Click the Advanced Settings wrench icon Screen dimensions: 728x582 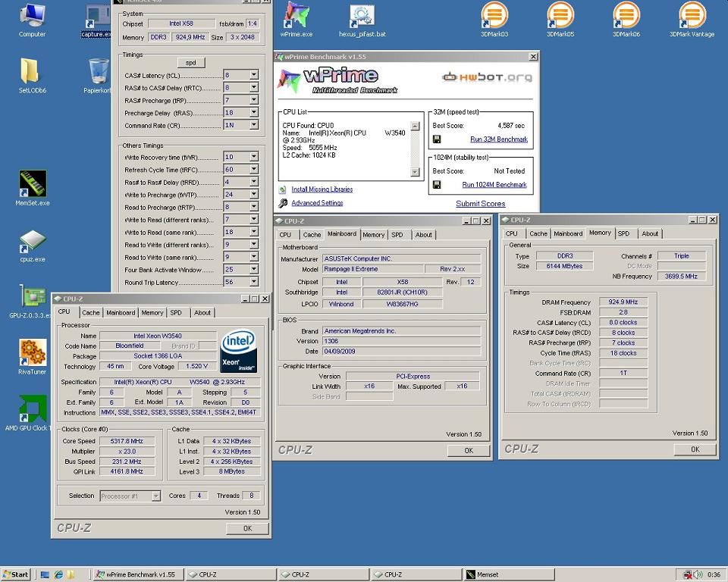tap(283, 203)
